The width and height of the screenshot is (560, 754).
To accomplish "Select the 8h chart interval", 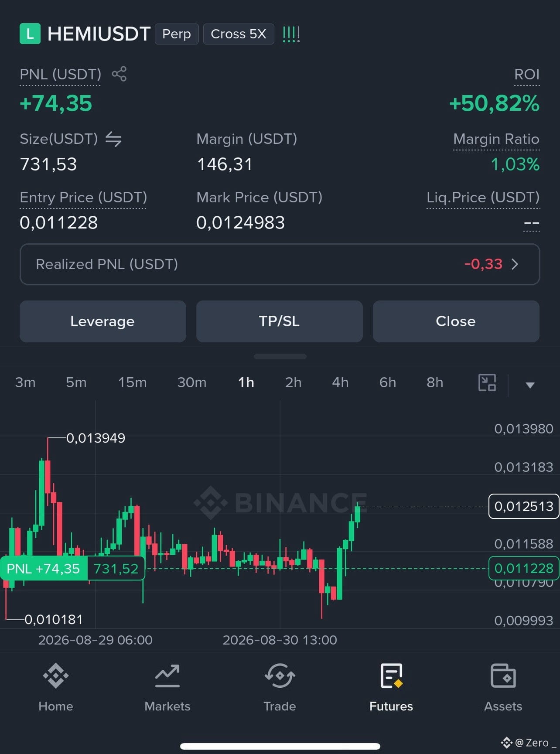I will 435,382.
